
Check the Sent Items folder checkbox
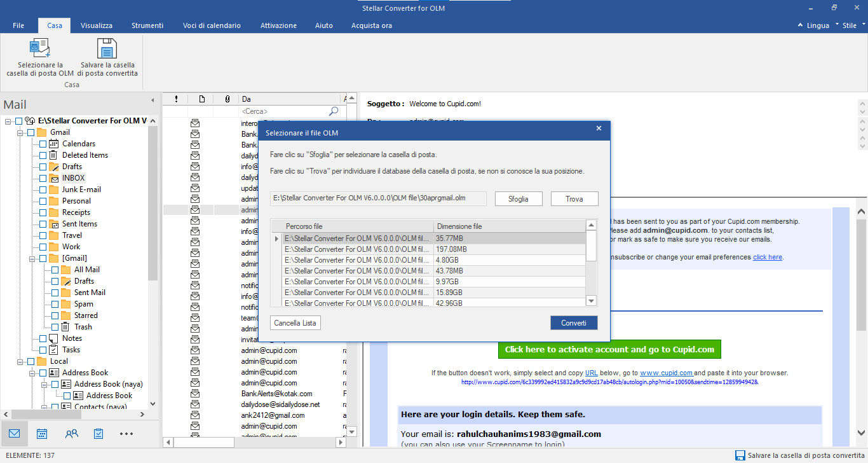43,224
